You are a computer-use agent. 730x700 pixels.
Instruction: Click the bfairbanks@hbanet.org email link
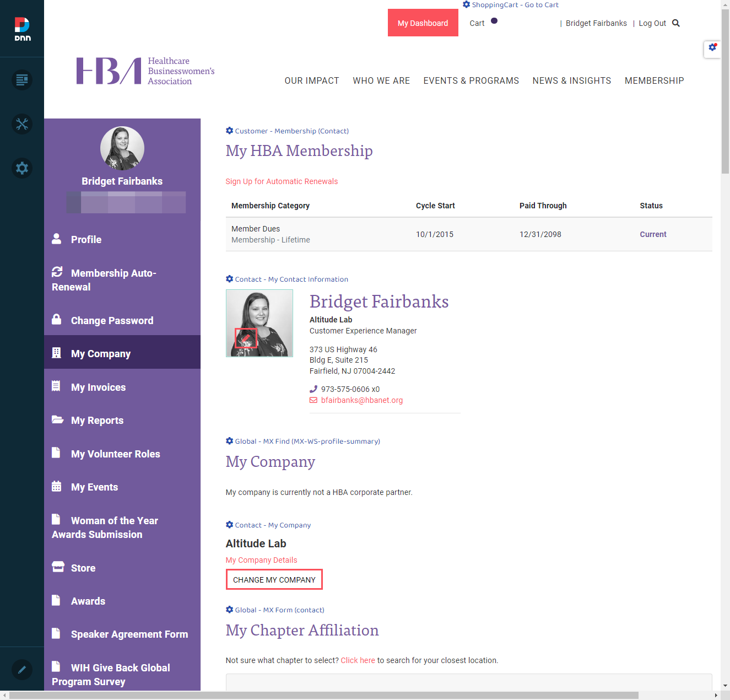click(x=362, y=400)
